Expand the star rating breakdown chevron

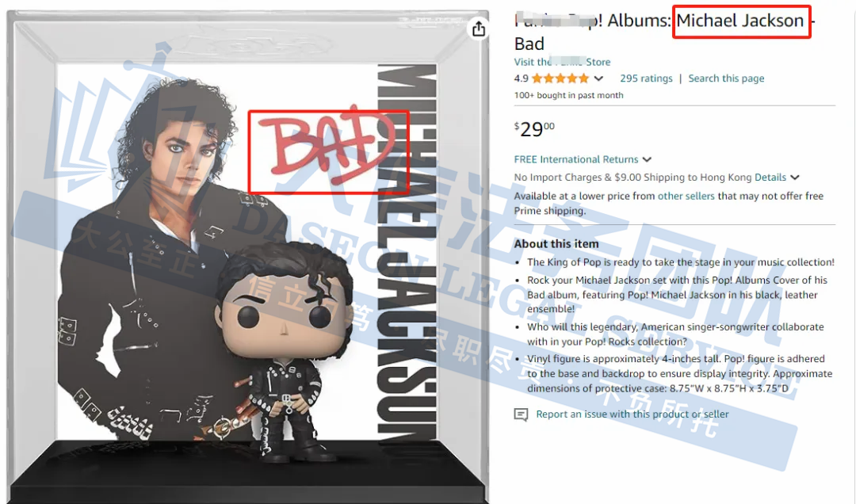tap(599, 78)
